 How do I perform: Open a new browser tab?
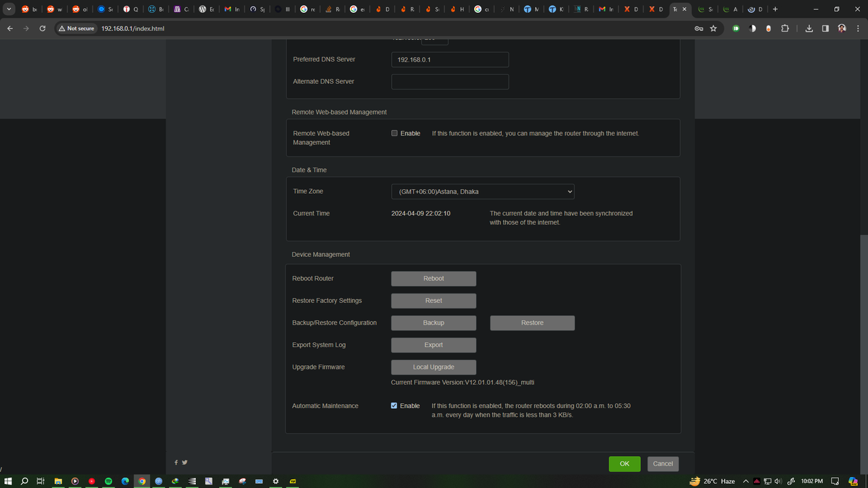pos(775,9)
